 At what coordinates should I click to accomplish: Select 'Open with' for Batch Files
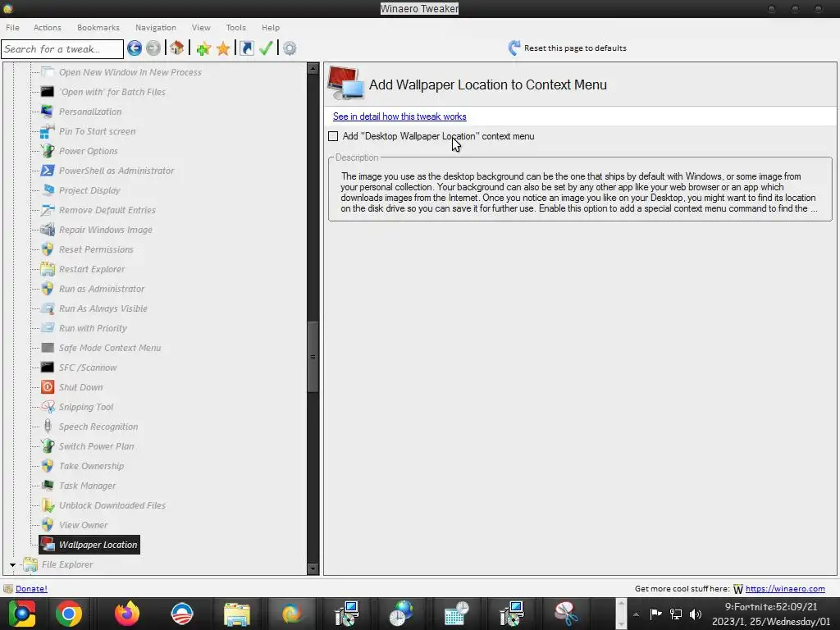coord(112,92)
